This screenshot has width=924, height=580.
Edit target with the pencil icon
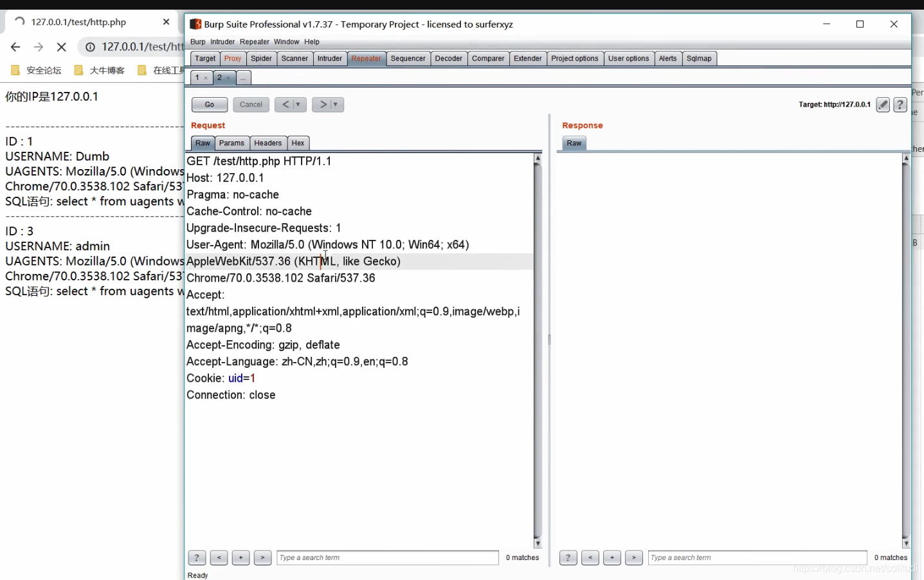point(883,105)
